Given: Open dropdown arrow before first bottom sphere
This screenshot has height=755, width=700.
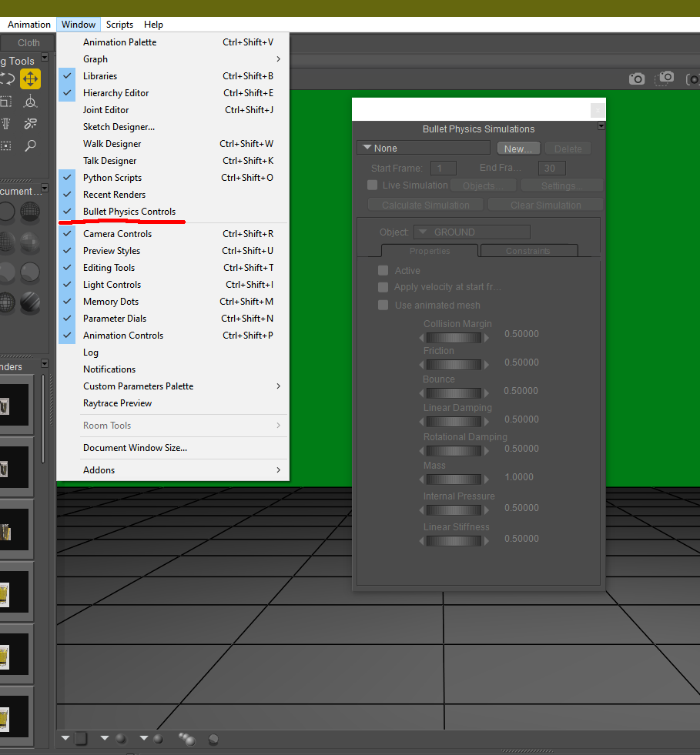Looking at the screenshot, I should (105, 738).
